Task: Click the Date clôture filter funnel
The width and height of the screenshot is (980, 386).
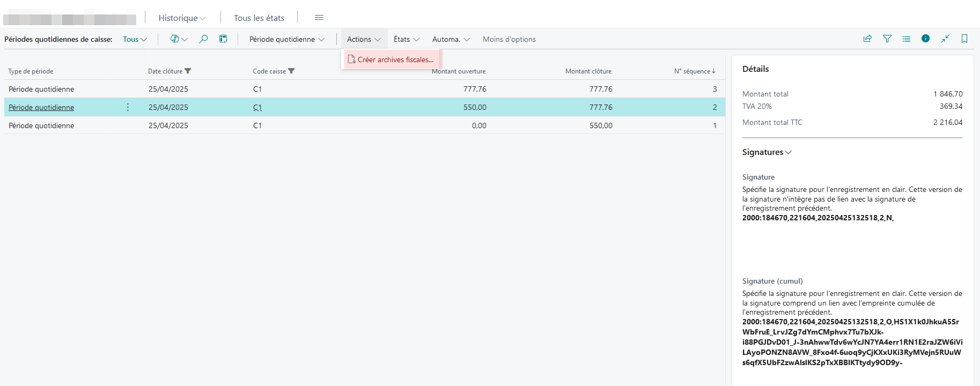Action: click(188, 71)
